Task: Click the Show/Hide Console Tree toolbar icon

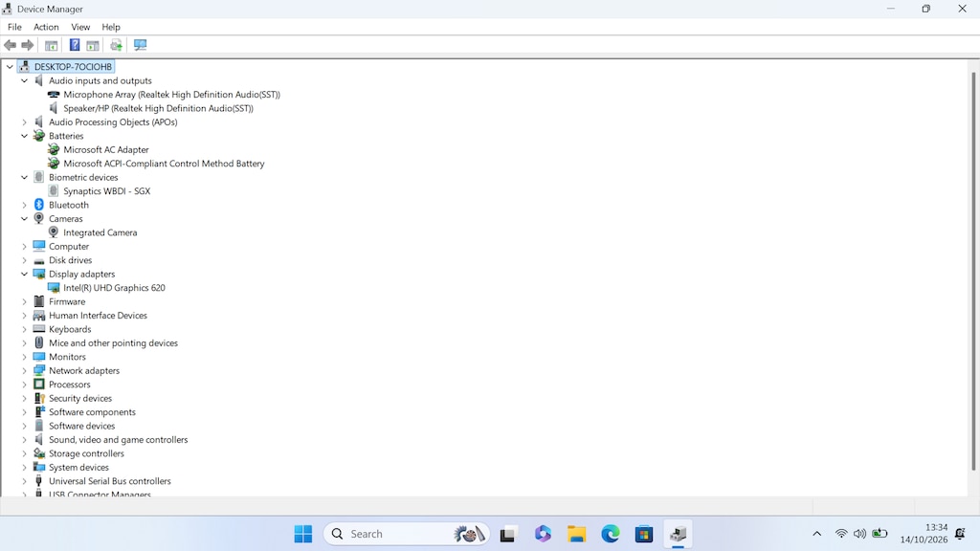Action: pos(52,45)
